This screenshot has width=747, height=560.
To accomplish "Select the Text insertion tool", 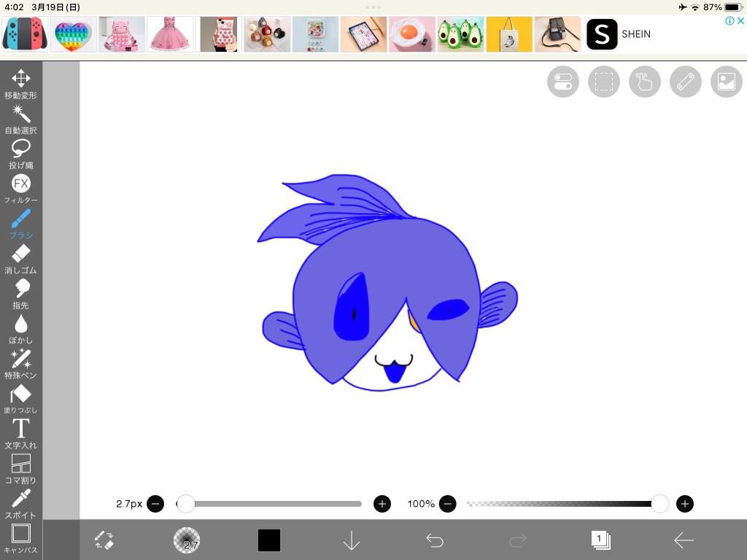I will [x=21, y=434].
